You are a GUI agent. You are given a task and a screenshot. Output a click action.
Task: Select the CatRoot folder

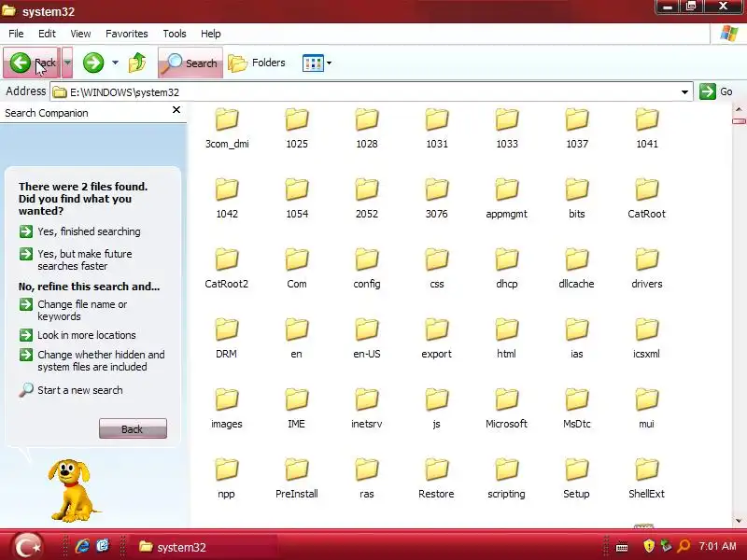click(x=646, y=198)
